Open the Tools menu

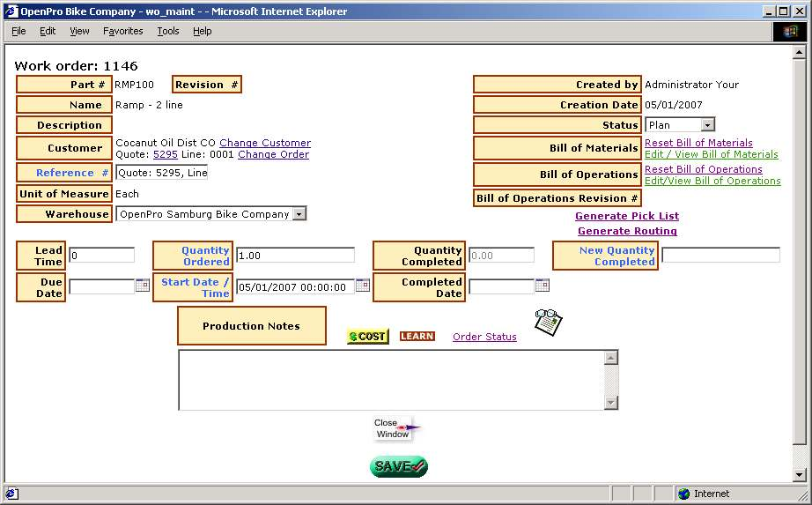click(x=167, y=31)
